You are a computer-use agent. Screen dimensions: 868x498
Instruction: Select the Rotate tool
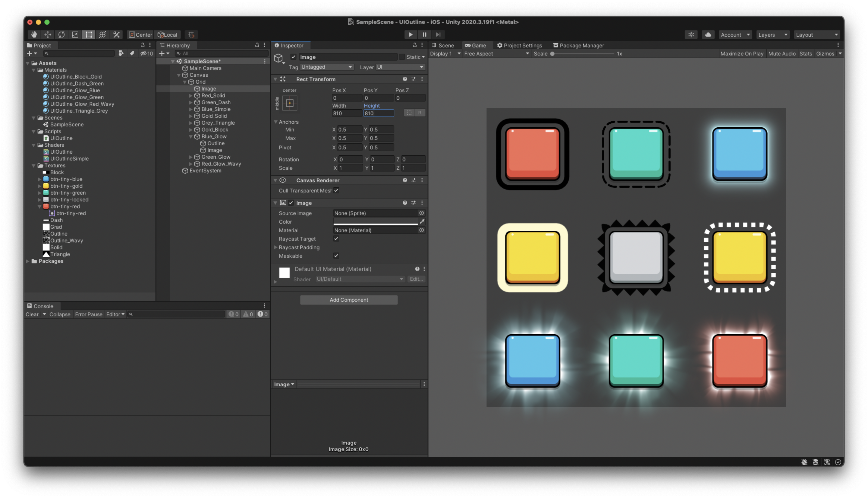coord(61,34)
